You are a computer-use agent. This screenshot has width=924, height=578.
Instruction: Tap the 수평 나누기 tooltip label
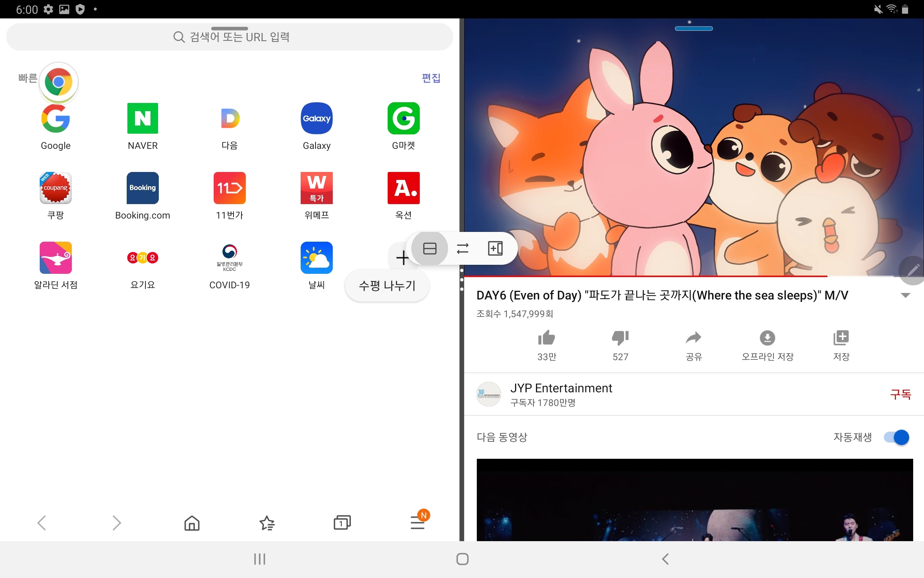click(x=387, y=285)
